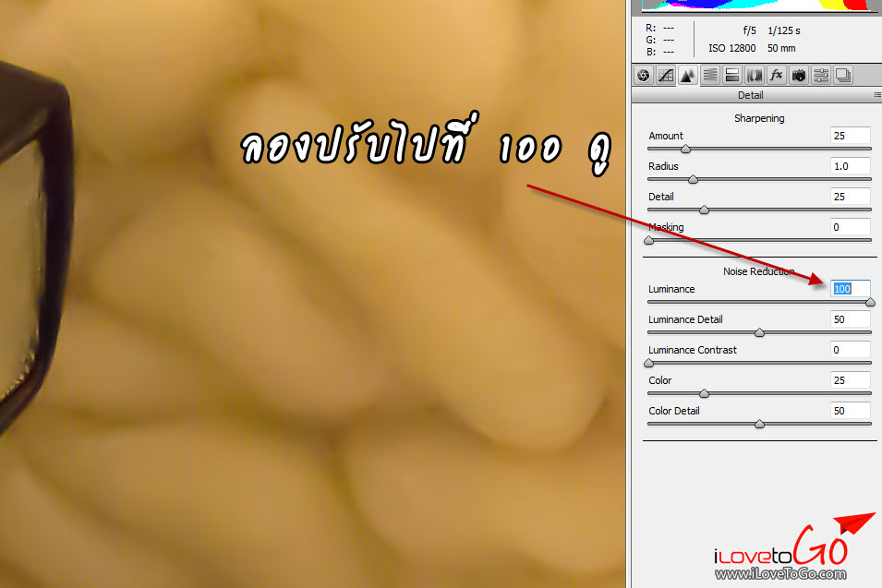
Task: Click the Masking value field showing 0
Action: [850, 227]
